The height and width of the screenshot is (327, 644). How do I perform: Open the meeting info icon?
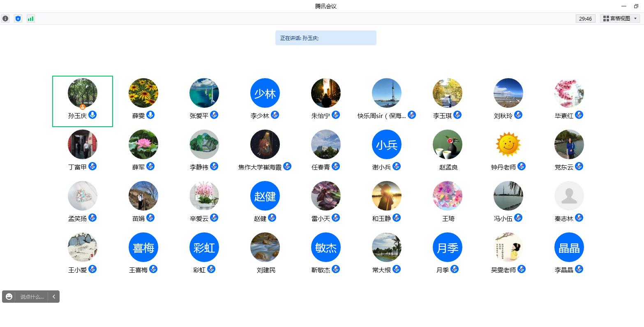coord(5,19)
